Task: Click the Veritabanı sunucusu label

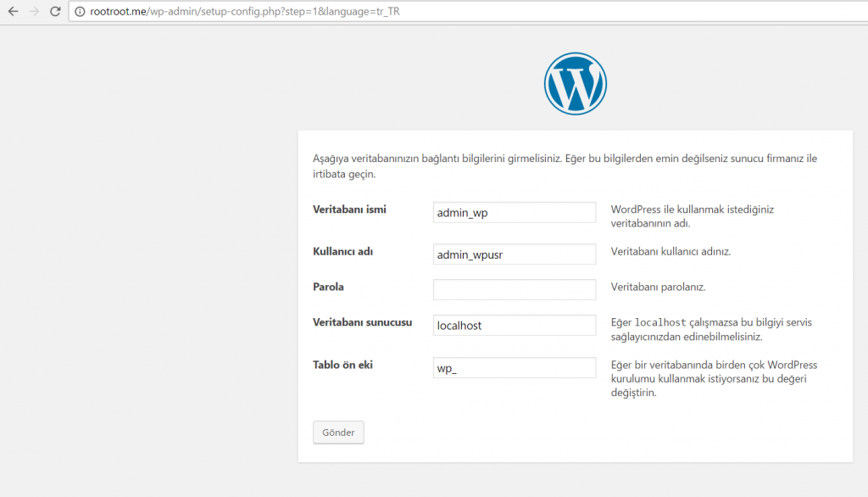Action: (x=362, y=322)
